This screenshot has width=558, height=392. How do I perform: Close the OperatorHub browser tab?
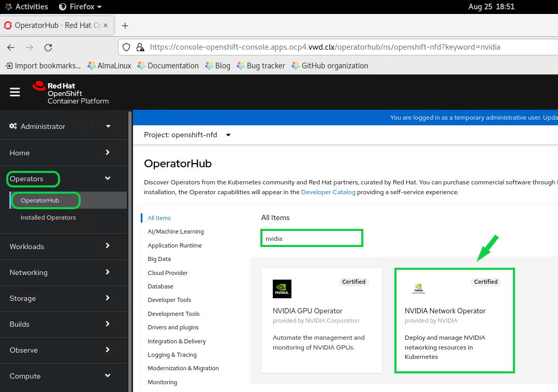tap(106, 25)
